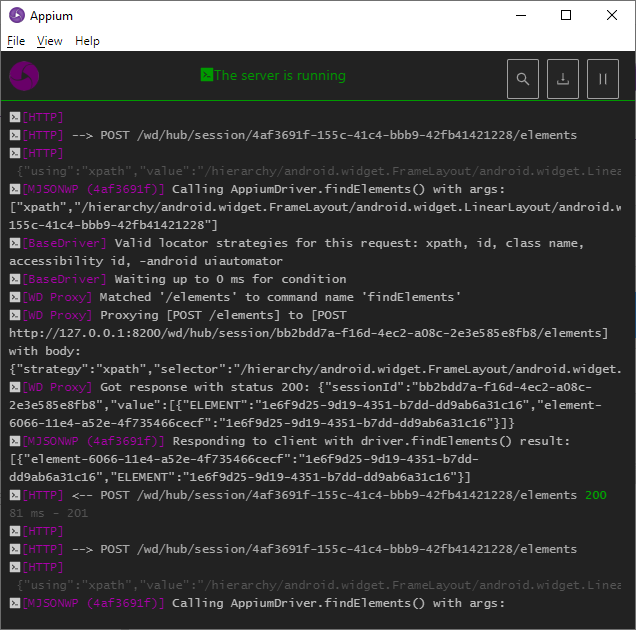
Task: Click the 'accessibility id, -android uiautomator' line
Action: pyautogui.click(x=146, y=261)
